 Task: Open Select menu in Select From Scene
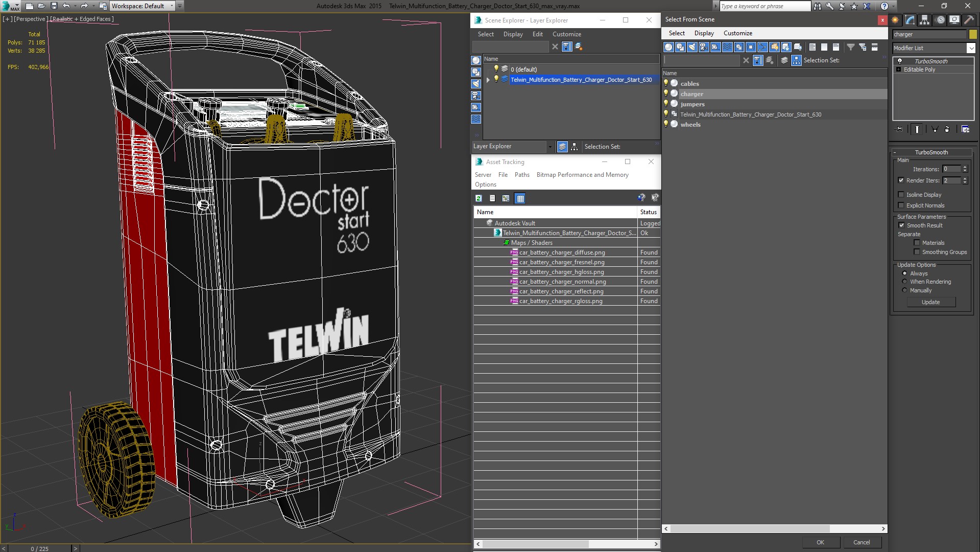click(677, 33)
